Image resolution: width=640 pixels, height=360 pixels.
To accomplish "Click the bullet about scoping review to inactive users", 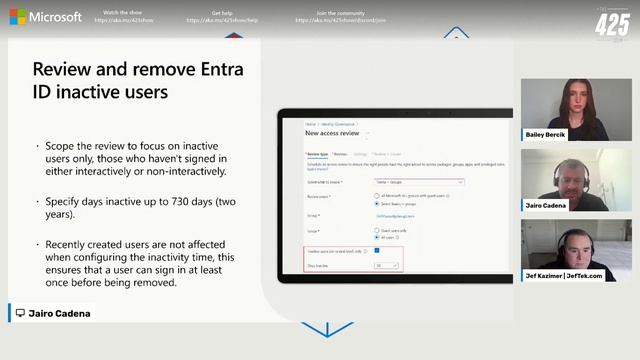I will (136, 158).
